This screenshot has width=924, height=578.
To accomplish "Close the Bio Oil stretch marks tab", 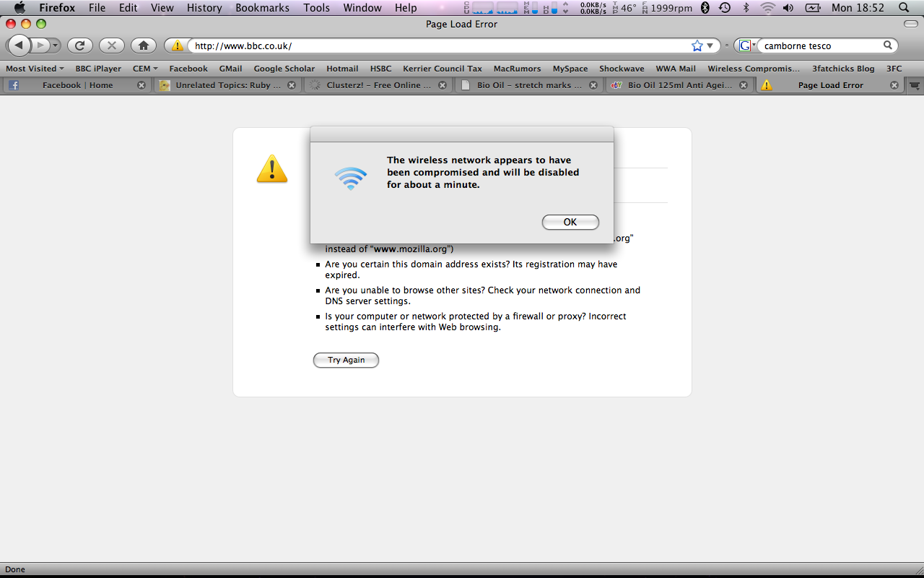I will point(593,85).
